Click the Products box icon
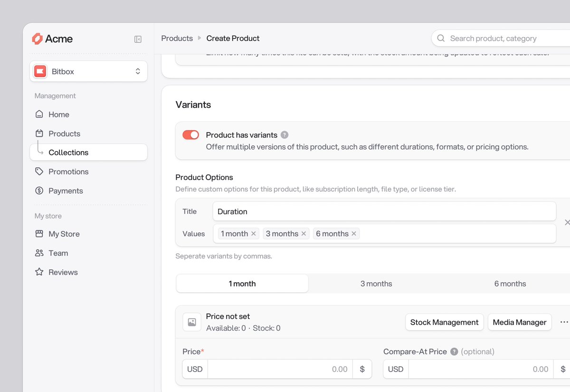This screenshot has height=392, width=570. tap(39, 134)
